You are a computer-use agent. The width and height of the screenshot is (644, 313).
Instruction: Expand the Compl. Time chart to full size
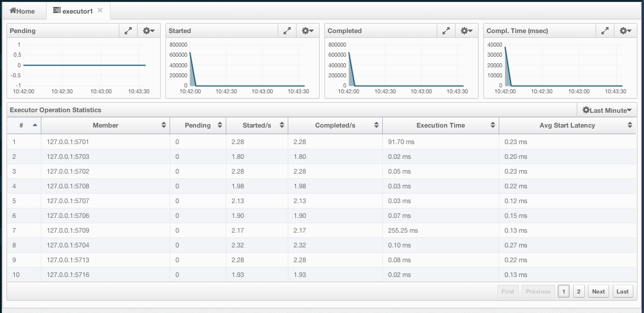coord(605,31)
